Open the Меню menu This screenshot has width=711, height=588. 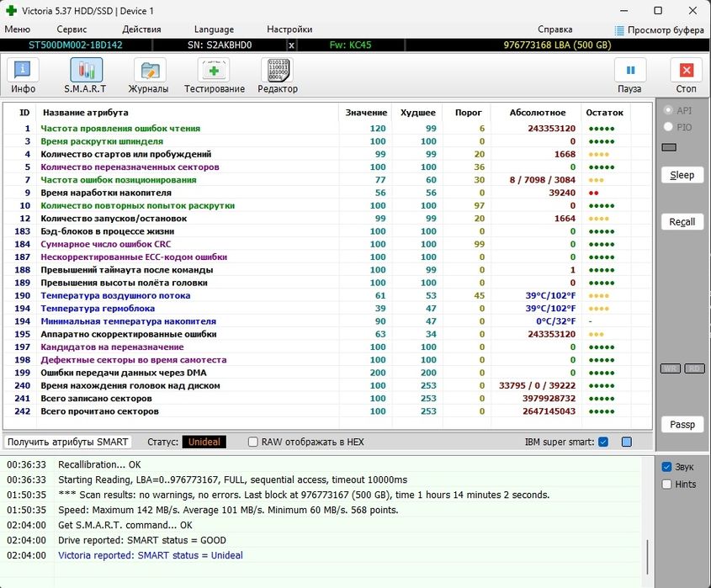pos(17,29)
